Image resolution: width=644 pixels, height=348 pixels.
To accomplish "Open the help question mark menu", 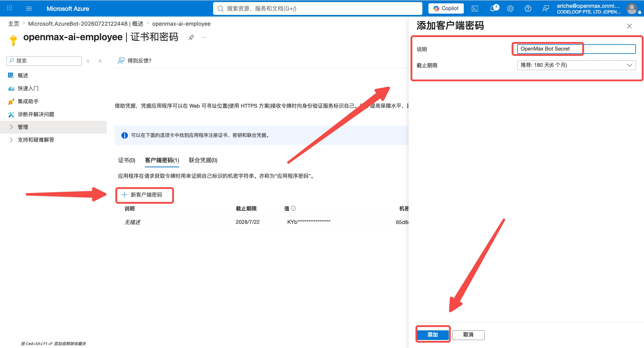I will 528,8.
